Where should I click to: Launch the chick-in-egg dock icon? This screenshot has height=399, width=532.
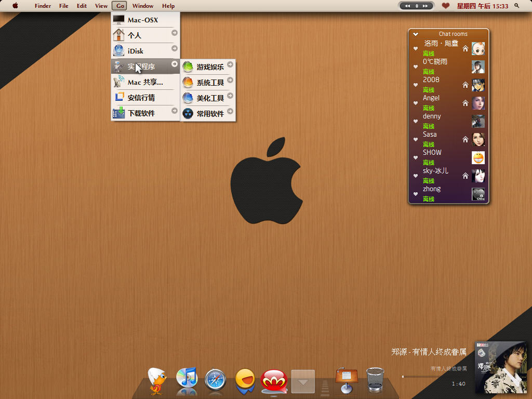click(157, 381)
